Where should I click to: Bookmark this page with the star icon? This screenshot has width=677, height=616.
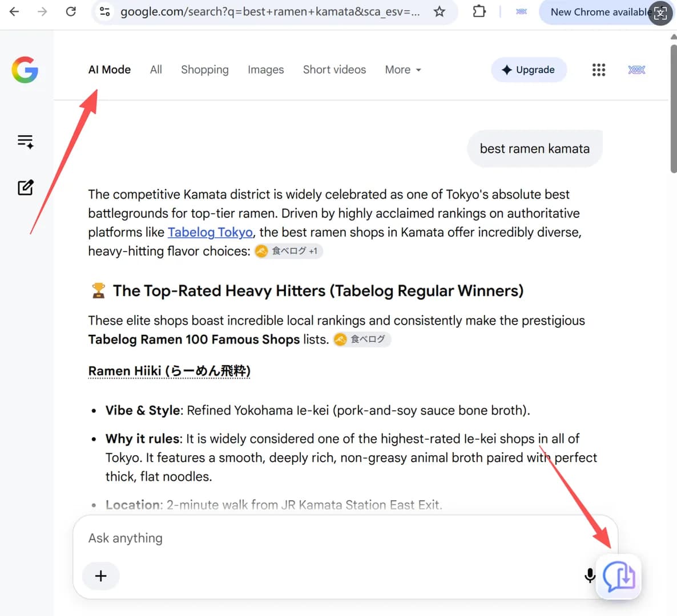pyautogui.click(x=439, y=11)
